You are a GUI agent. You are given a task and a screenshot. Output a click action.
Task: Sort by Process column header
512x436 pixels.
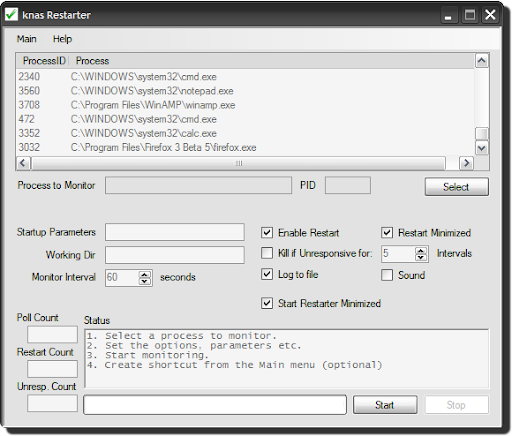pyautogui.click(x=92, y=61)
